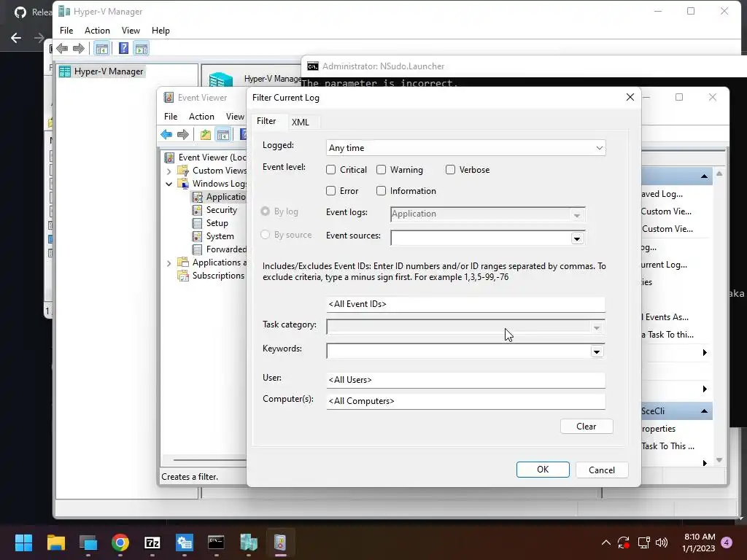
Task: Click the actions pane scrollbar down arrow
Action: click(x=719, y=460)
